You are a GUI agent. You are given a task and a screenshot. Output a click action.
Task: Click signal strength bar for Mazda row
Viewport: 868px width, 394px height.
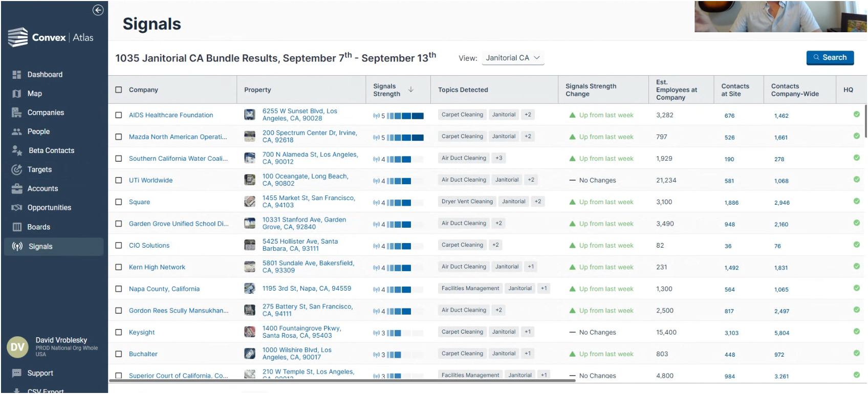pos(405,138)
